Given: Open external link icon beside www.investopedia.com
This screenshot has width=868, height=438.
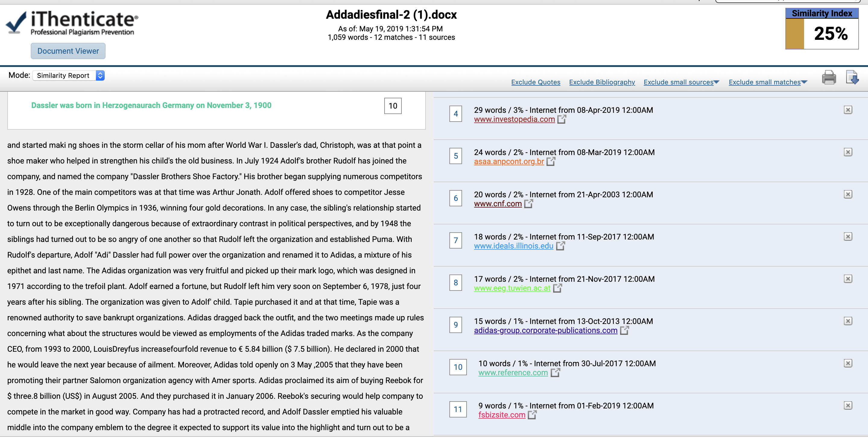Looking at the screenshot, I should (561, 119).
